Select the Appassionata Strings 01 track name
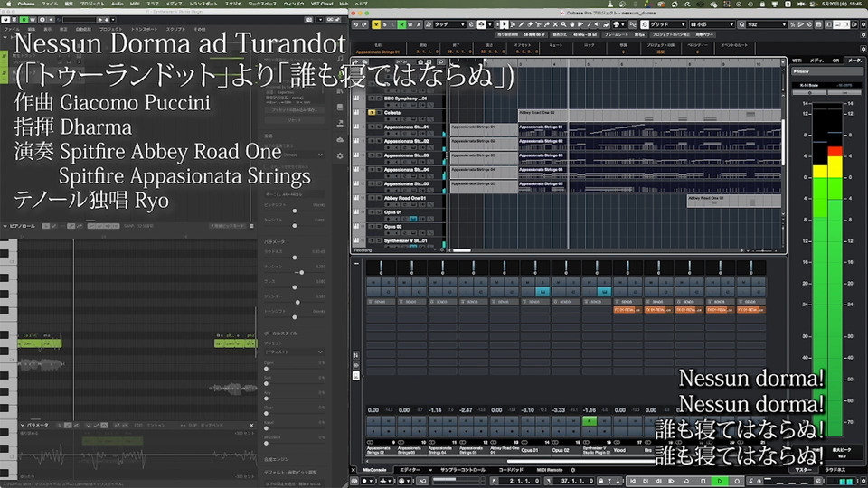 [x=405, y=127]
